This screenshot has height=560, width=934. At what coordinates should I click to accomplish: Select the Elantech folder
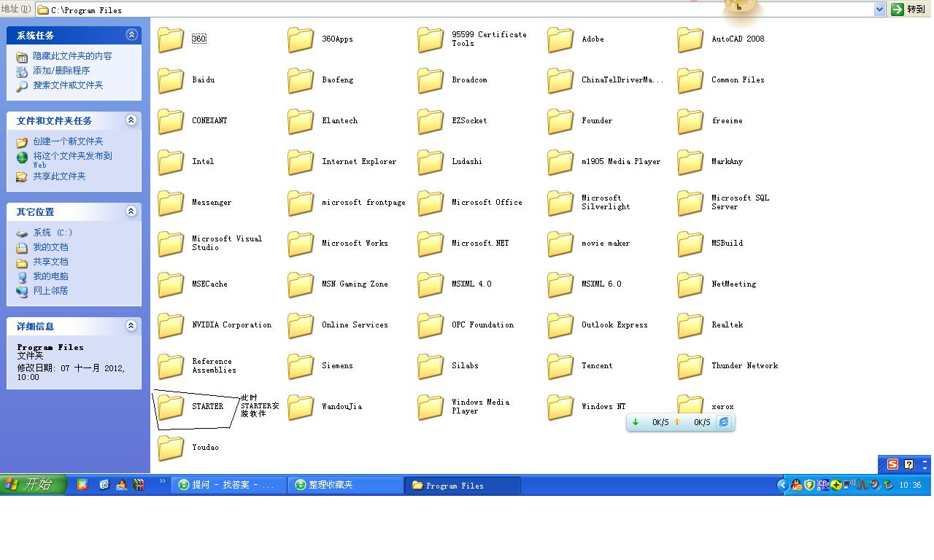click(x=323, y=121)
